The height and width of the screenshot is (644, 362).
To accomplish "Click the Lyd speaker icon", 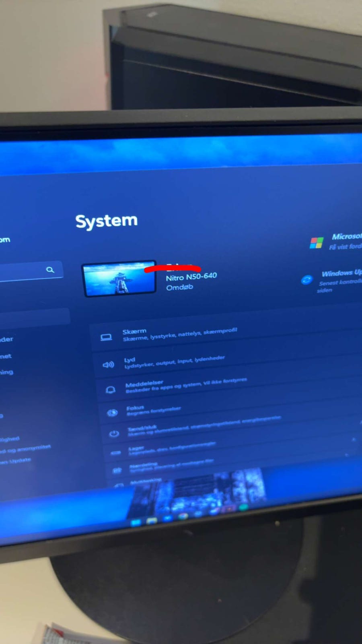I will (x=108, y=365).
